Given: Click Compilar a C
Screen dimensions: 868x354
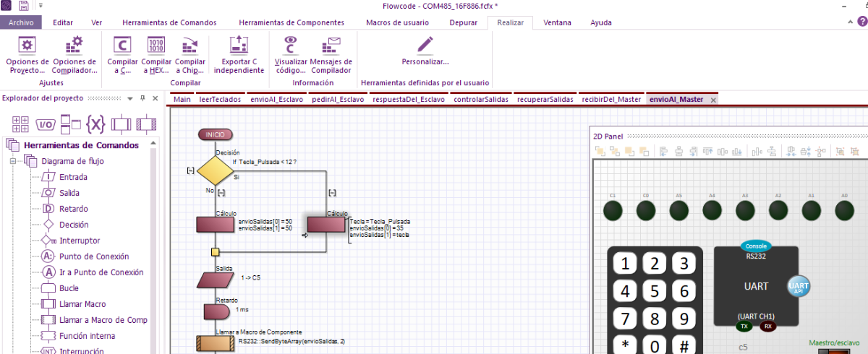Looking at the screenshot, I should pos(122,56).
